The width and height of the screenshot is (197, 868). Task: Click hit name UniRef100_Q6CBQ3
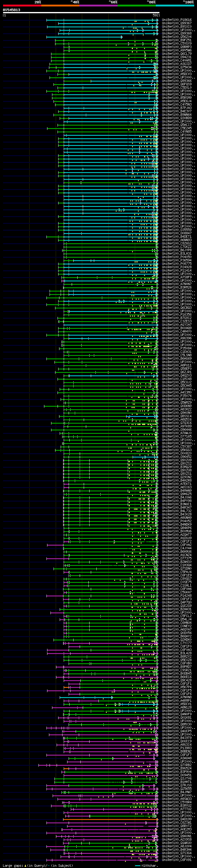pyautogui.click(x=176, y=308)
